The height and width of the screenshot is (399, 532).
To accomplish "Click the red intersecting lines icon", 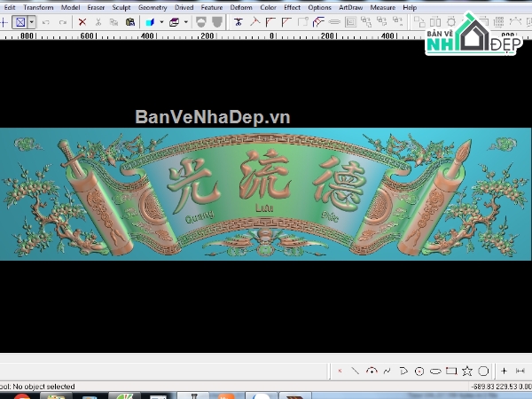I will click(254, 22).
